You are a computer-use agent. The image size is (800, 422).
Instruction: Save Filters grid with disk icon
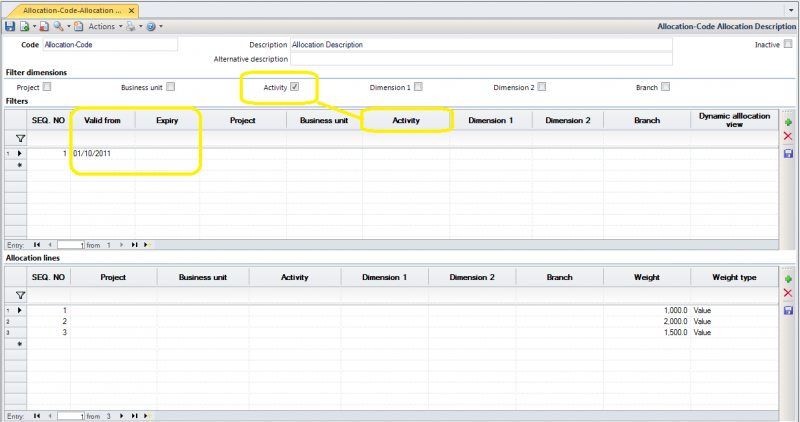click(x=788, y=153)
